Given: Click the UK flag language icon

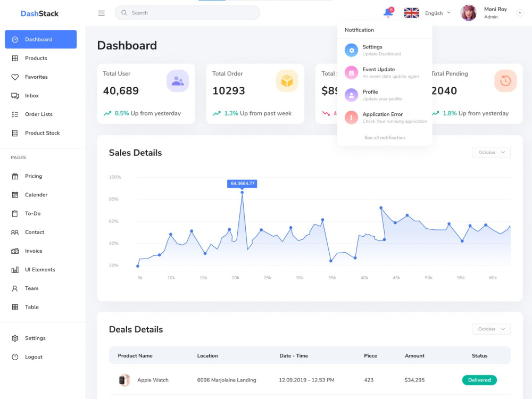Looking at the screenshot, I should click(x=411, y=13).
